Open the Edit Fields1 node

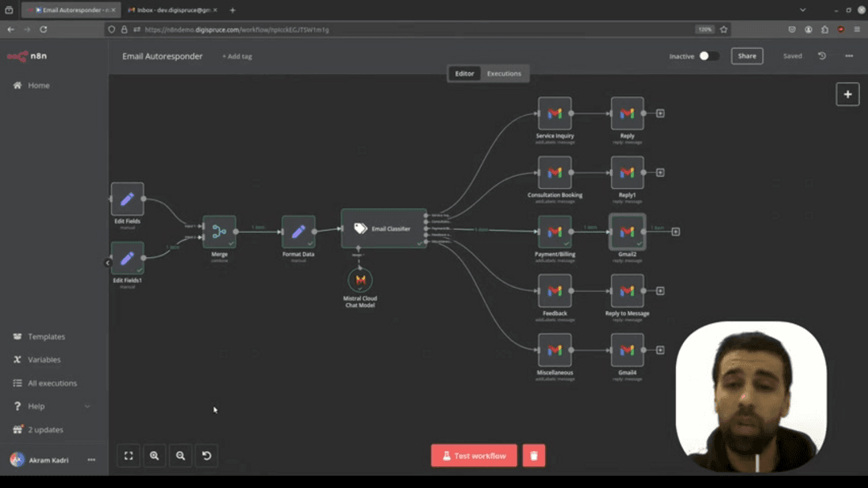point(127,259)
